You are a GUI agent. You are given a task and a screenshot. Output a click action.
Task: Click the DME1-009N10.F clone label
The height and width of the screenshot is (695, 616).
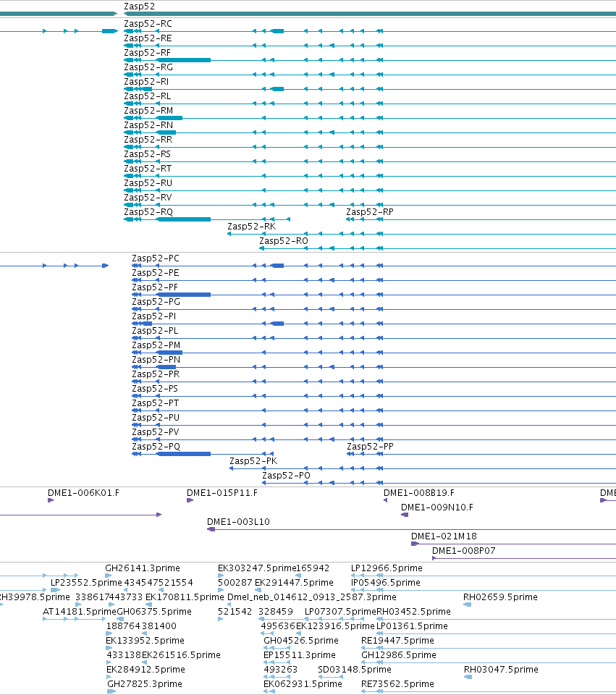point(437,507)
